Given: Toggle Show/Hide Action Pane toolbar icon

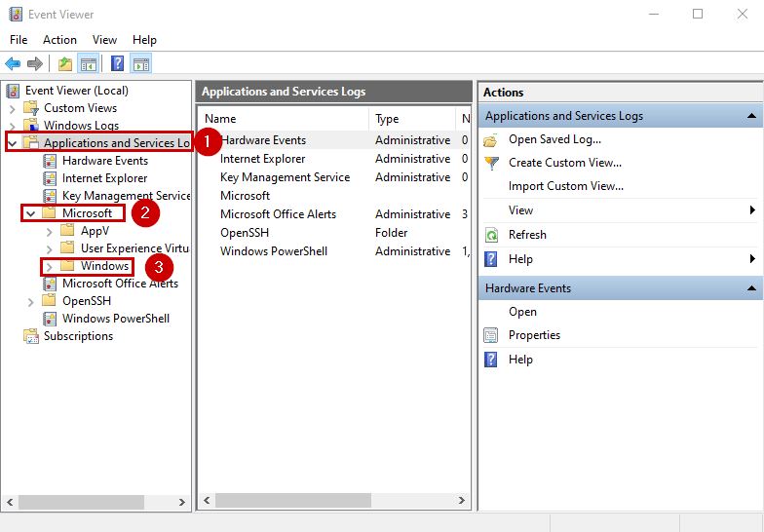Looking at the screenshot, I should coord(141,63).
